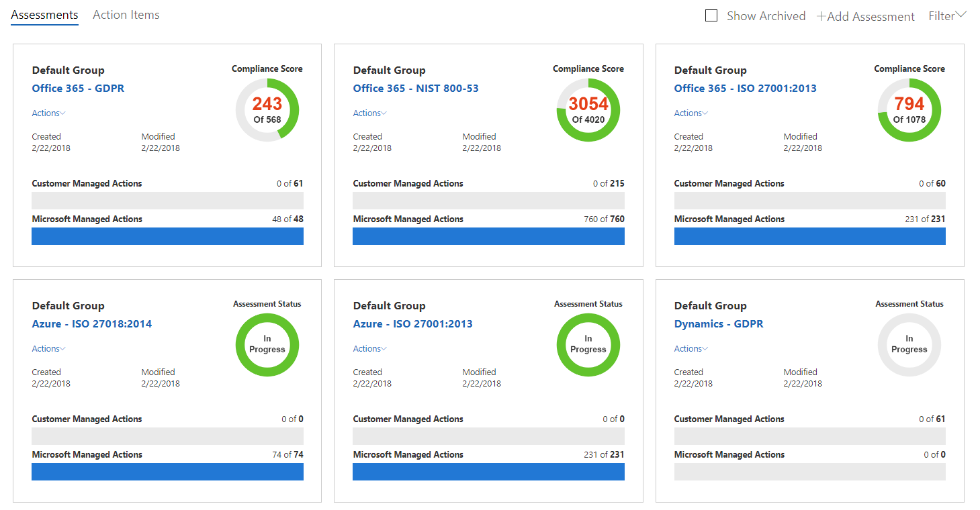Click Default Group heading in Dynamics - GDPR card
The width and height of the screenshot is (980, 510).
tap(711, 305)
